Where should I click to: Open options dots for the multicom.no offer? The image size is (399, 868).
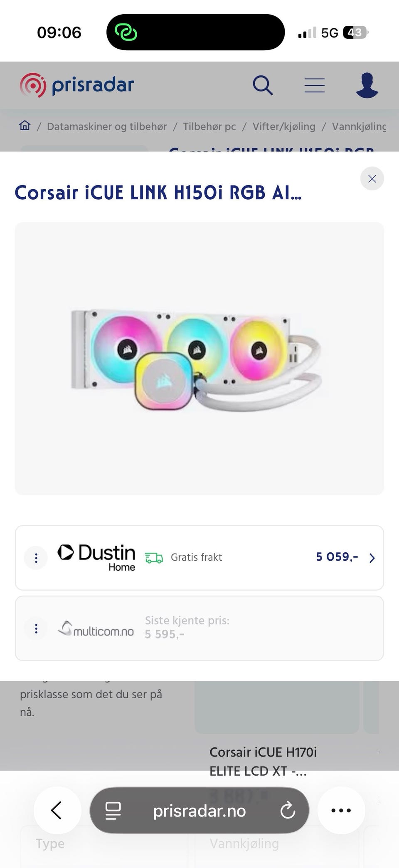[x=36, y=628]
